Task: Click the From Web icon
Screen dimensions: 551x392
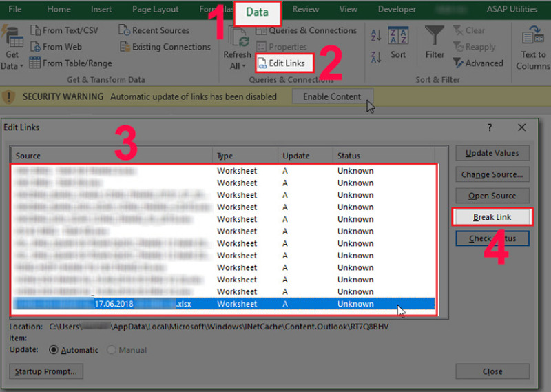Action: [x=35, y=47]
